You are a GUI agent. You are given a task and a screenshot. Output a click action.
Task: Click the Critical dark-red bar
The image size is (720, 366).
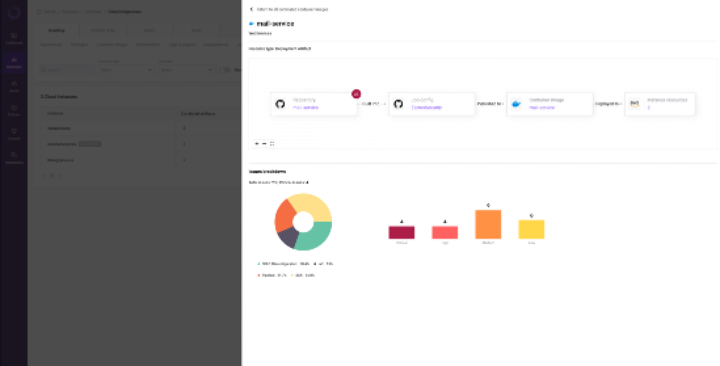click(401, 232)
